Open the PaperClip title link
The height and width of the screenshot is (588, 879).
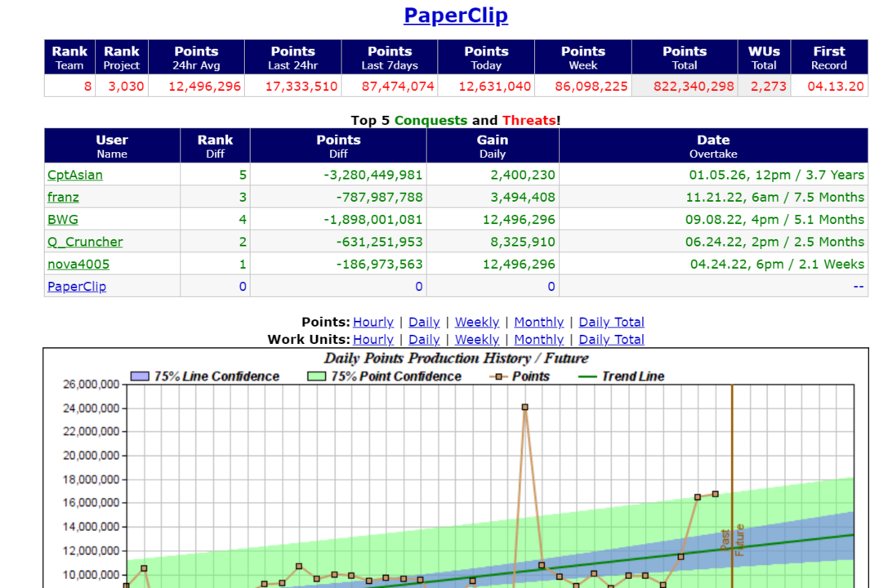pyautogui.click(x=456, y=16)
